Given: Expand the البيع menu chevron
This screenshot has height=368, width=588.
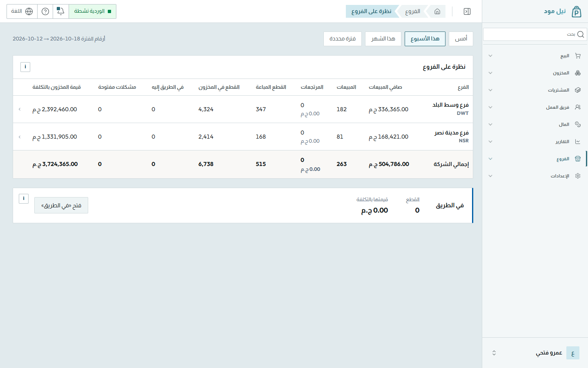Looking at the screenshot, I should pyautogui.click(x=490, y=56).
